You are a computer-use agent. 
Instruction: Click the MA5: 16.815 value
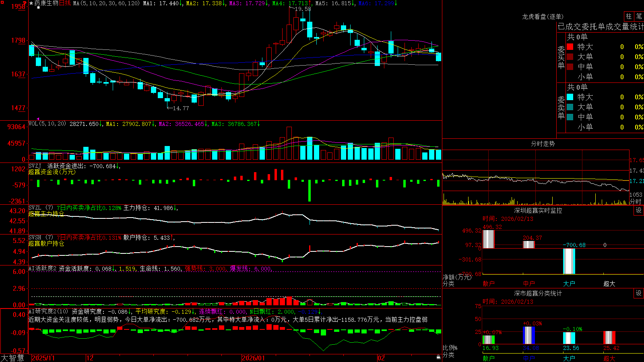(x=334, y=3)
